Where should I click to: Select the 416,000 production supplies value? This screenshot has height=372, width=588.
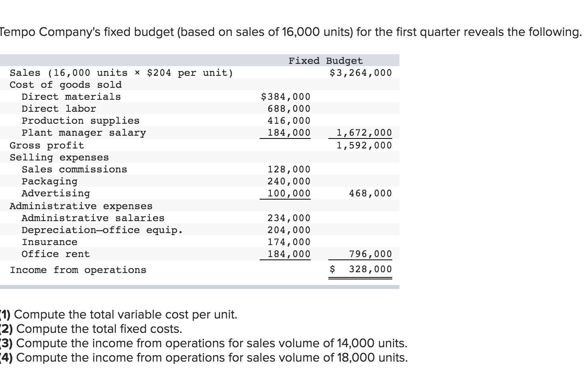point(289,121)
